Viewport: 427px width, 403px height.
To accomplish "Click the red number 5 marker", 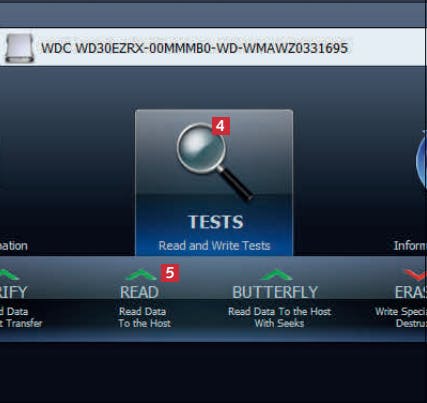I will (x=170, y=273).
